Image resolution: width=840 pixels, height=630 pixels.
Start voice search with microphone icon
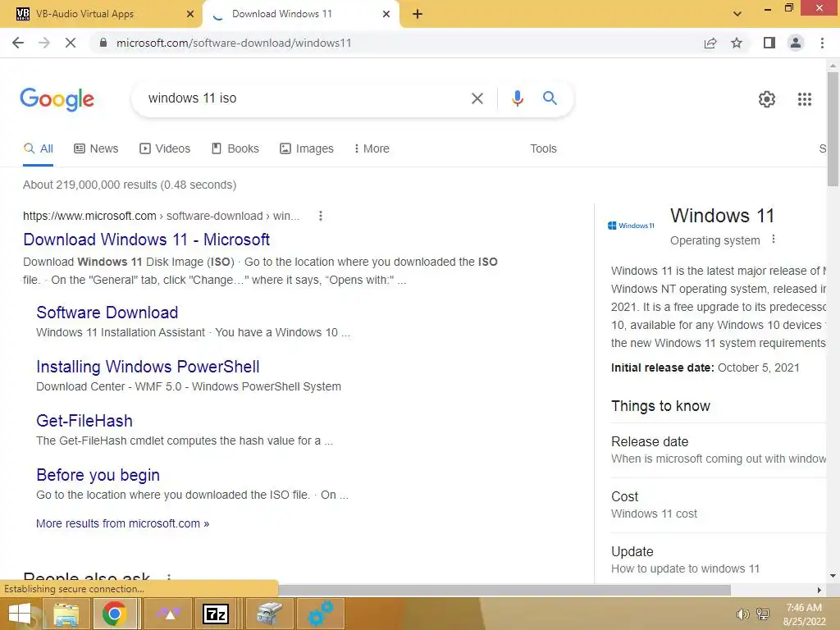pos(517,98)
